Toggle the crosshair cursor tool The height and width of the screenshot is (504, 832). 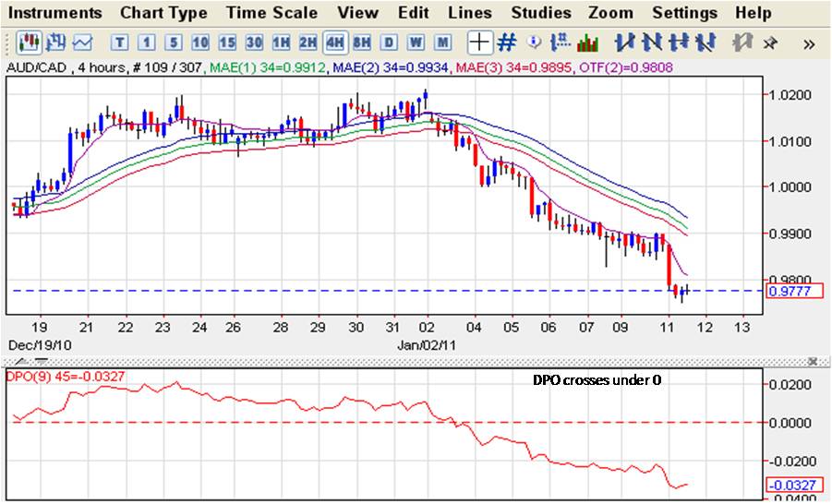coord(479,42)
